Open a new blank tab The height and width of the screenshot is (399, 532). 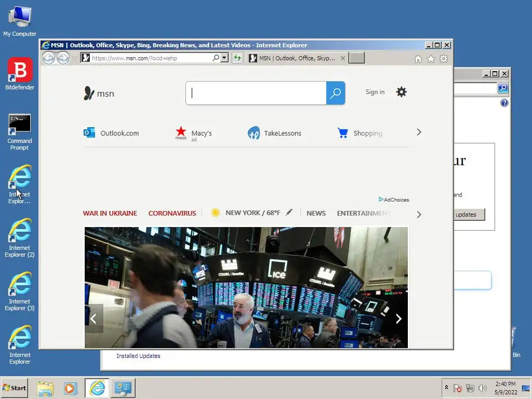[x=356, y=58]
